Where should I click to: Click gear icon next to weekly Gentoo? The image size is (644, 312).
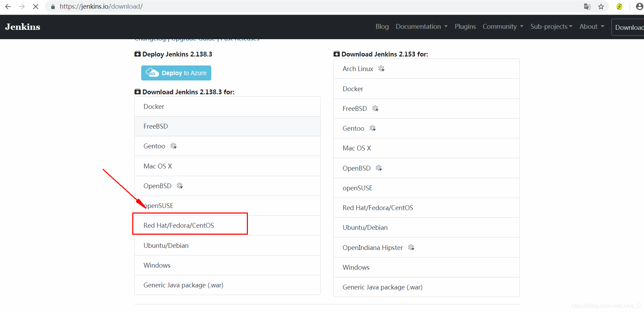pos(373,128)
